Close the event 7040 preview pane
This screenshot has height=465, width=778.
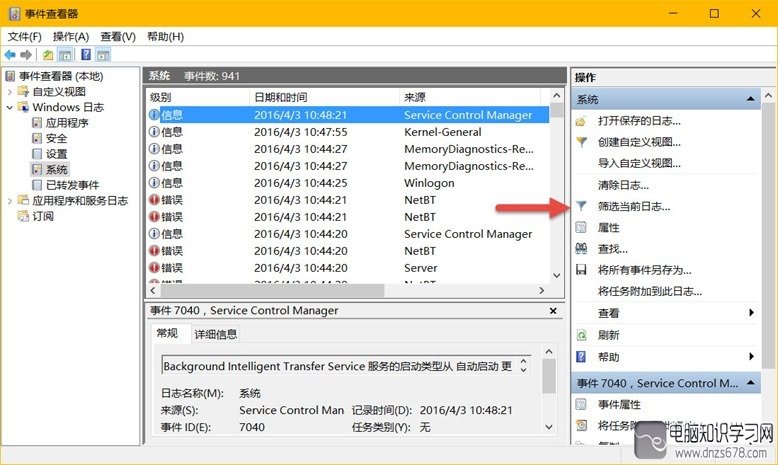tap(553, 311)
